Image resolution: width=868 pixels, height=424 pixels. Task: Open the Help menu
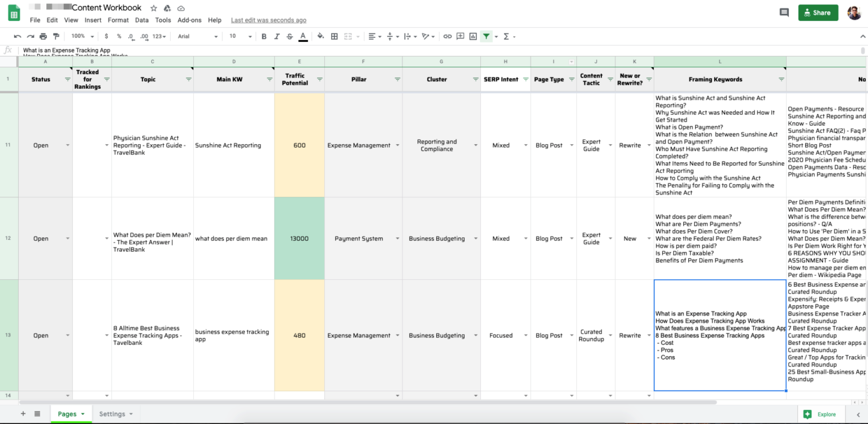(215, 20)
